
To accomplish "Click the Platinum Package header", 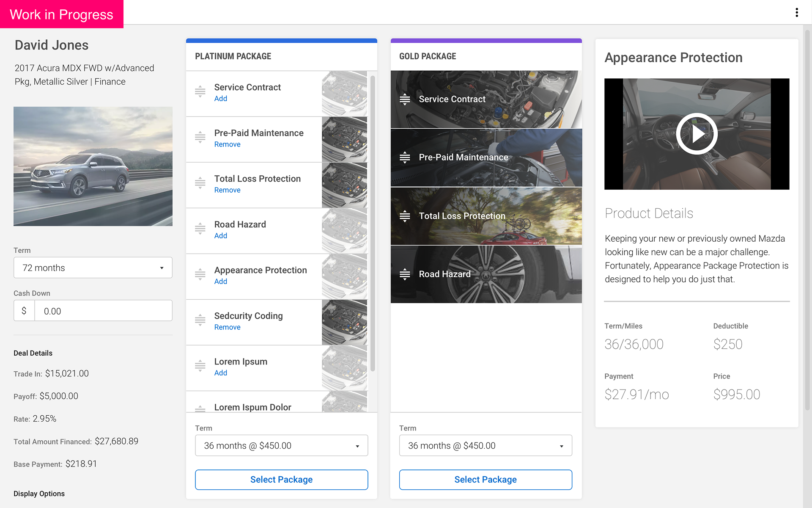I will (233, 56).
